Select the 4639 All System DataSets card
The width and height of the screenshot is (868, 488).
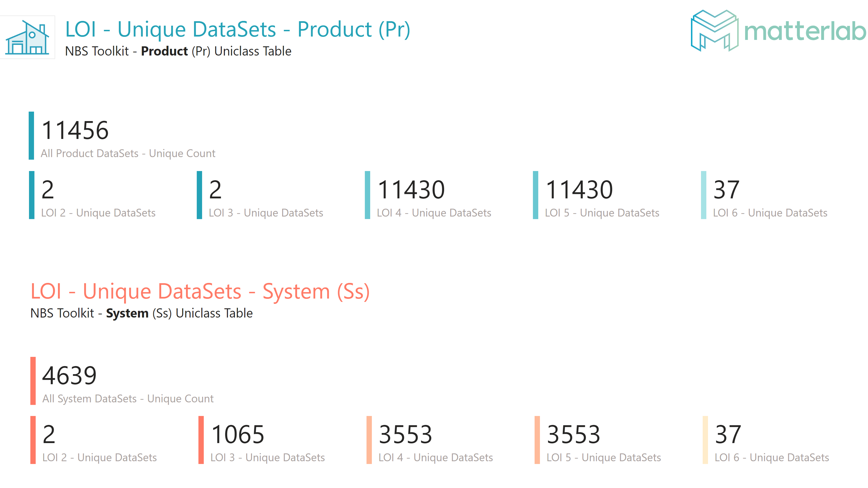[122, 381]
